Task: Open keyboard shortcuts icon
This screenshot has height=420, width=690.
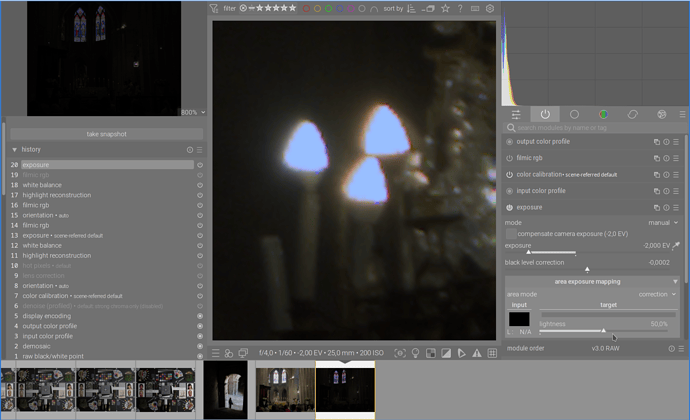Action: [x=475, y=8]
